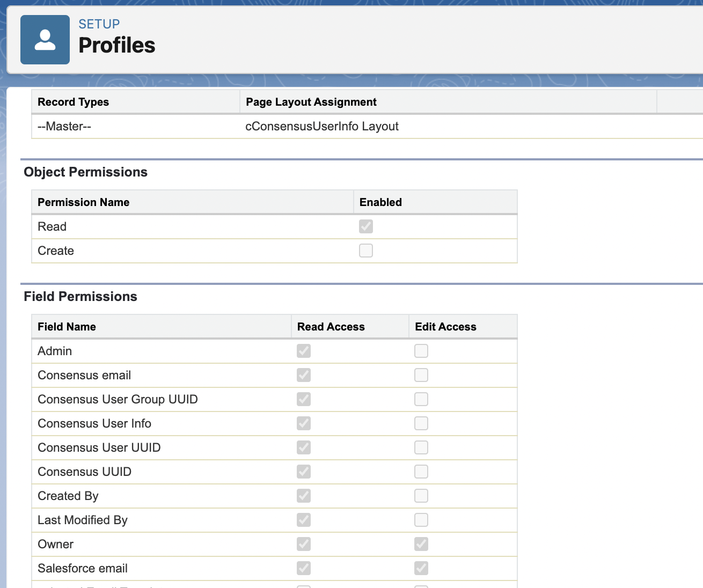Open the cConsensusUserInfo Layout assignment
The height and width of the screenshot is (588, 703).
coord(322,126)
